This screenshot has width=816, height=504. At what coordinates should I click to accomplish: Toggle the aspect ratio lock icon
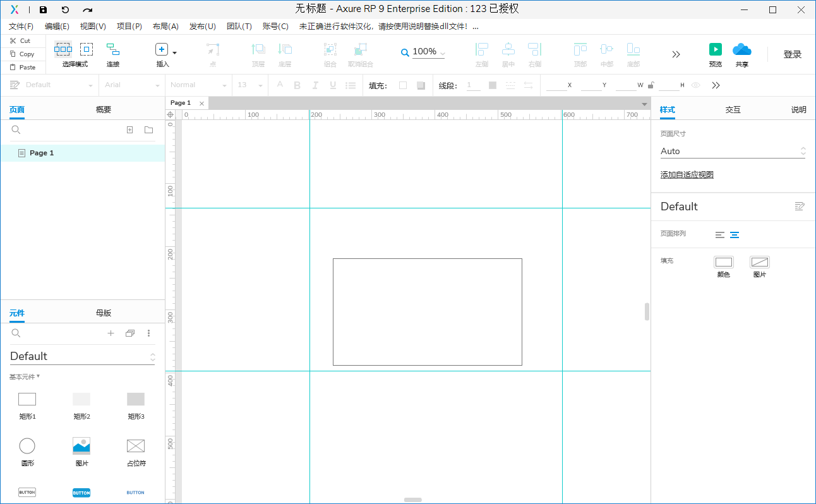pos(651,85)
